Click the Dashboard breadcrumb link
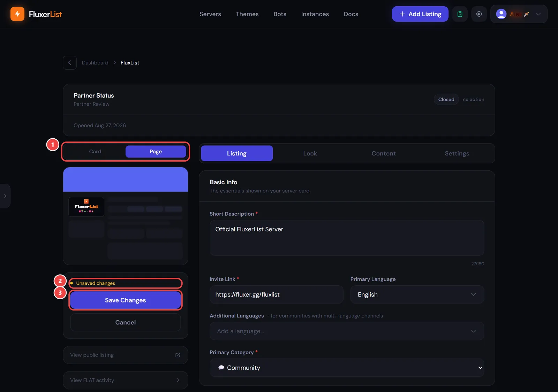 95,63
